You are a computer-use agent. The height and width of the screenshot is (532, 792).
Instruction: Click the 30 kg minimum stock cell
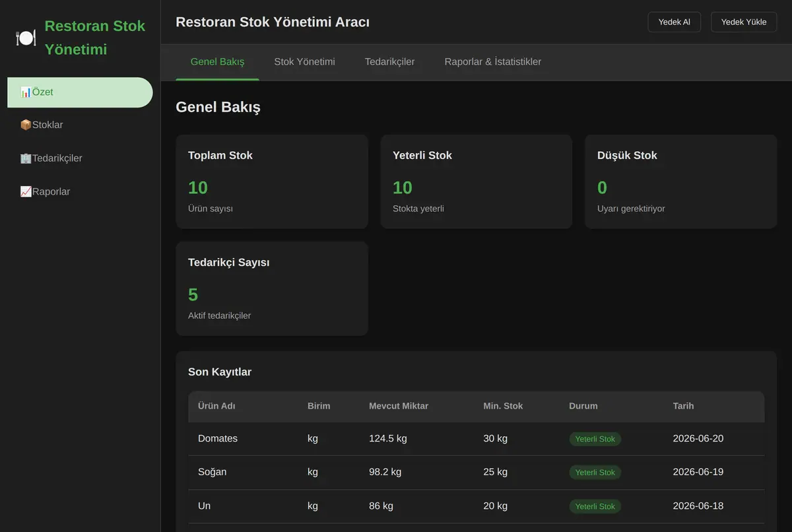pyautogui.click(x=495, y=438)
